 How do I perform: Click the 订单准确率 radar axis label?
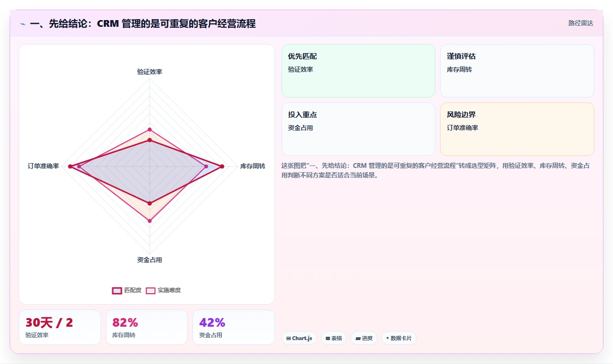pos(43,166)
